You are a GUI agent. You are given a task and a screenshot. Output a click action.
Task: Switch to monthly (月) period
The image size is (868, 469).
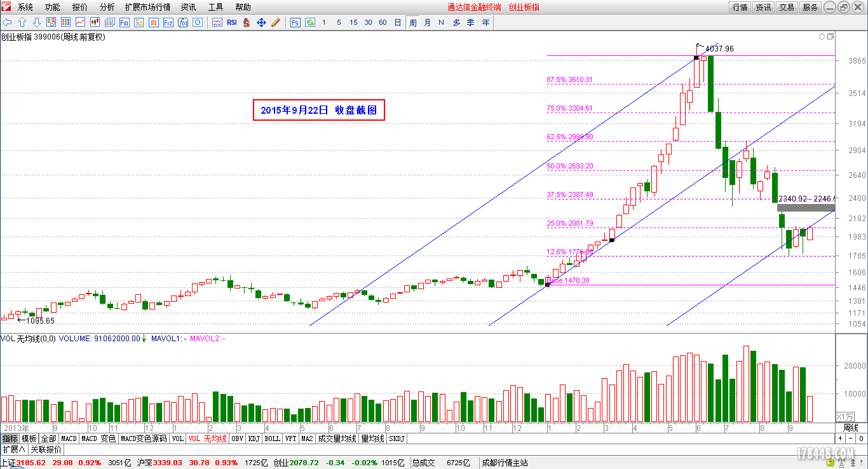pyautogui.click(x=427, y=22)
